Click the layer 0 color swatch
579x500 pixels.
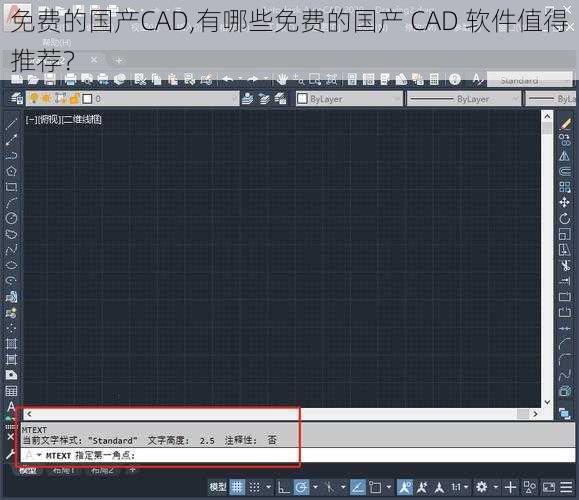point(87,99)
